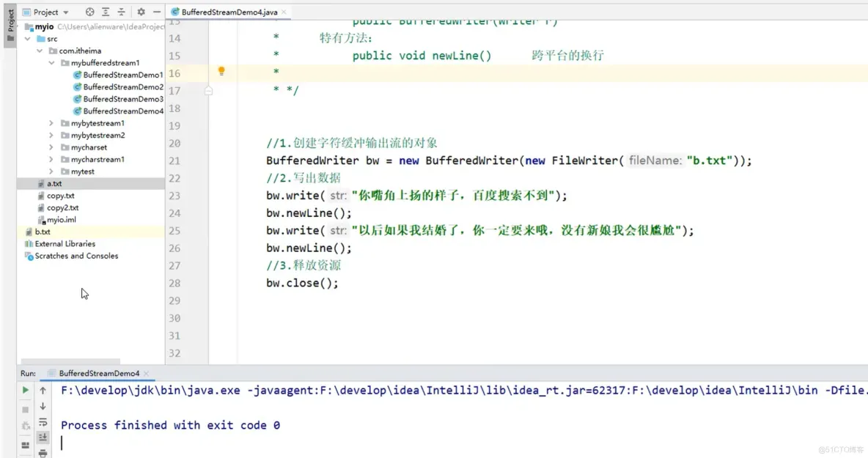Screen dimensions: 868x458
Task: Select the com.itheima package
Action: (80, 51)
